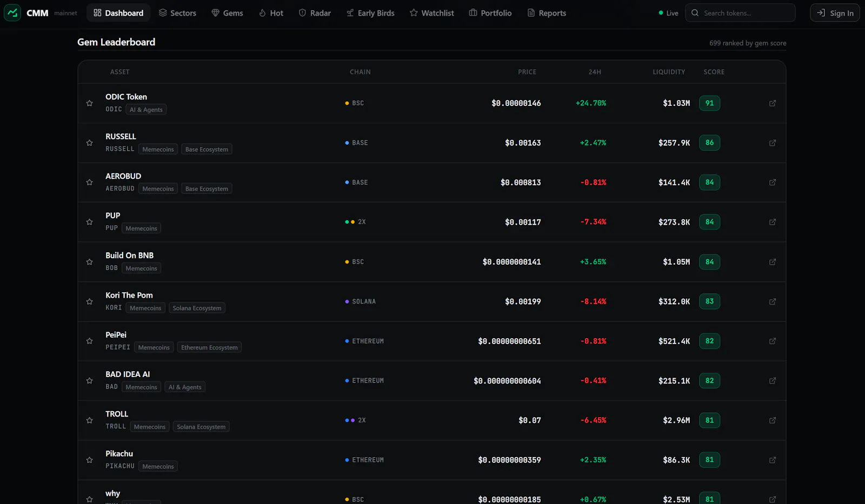This screenshot has height=504, width=865.
Task: Open BAD IDEA AI external link icon
Action: (773, 380)
